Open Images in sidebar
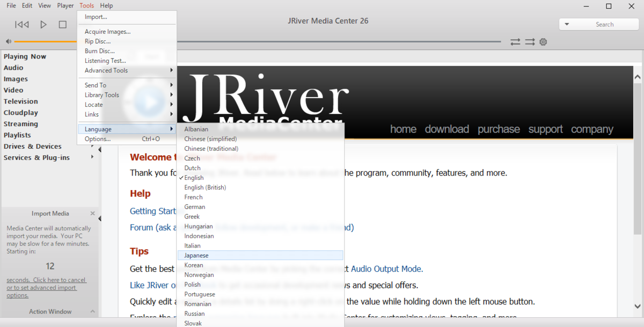The width and height of the screenshot is (644, 327). pyautogui.click(x=16, y=79)
